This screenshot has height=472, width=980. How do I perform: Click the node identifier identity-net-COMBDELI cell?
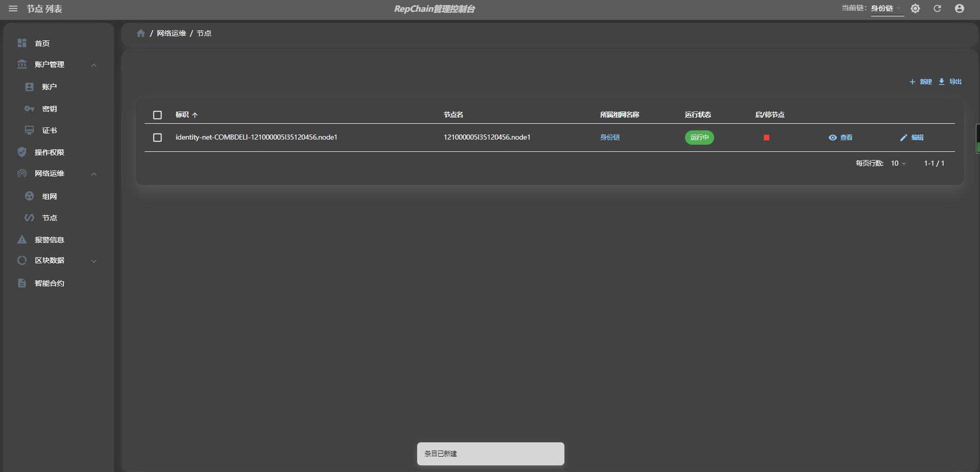256,138
